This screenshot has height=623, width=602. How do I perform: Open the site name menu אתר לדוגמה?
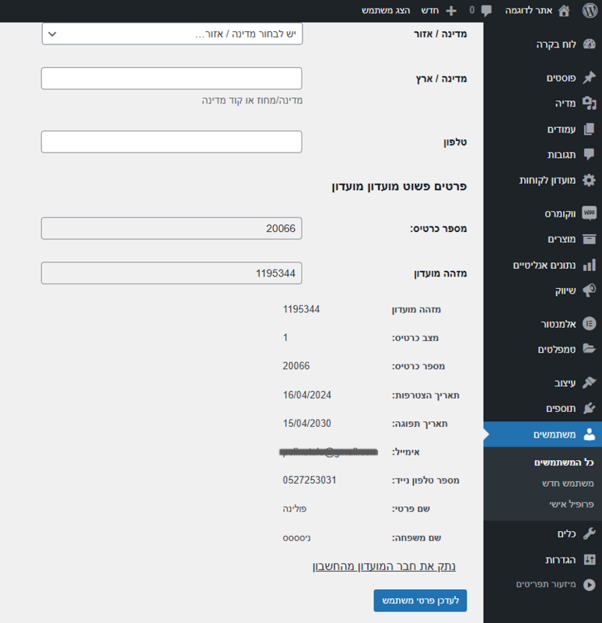click(536, 10)
